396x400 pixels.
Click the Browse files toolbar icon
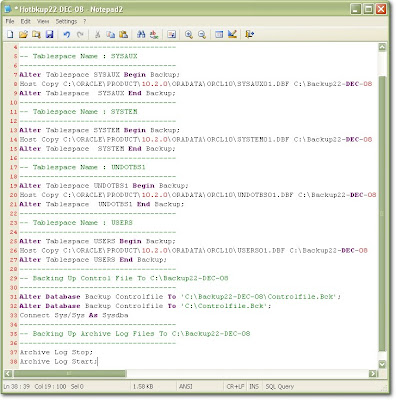pyautogui.click(x=36, y=34)
